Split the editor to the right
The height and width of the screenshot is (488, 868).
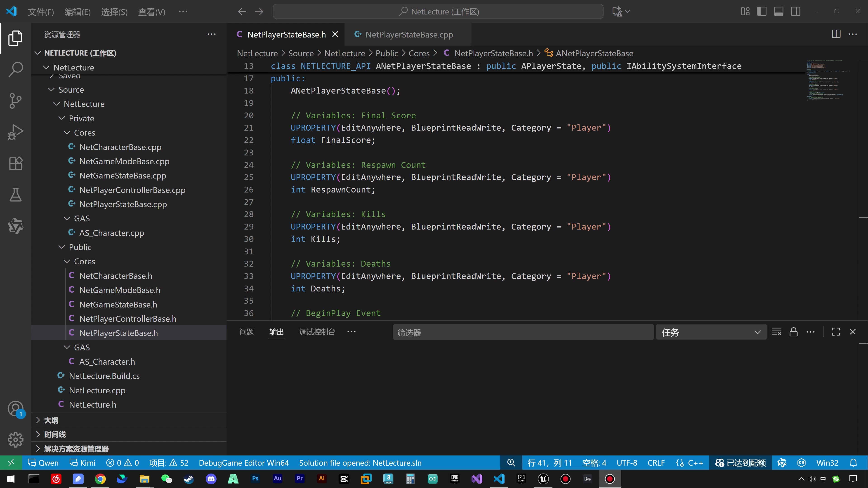tap(836, 34)
